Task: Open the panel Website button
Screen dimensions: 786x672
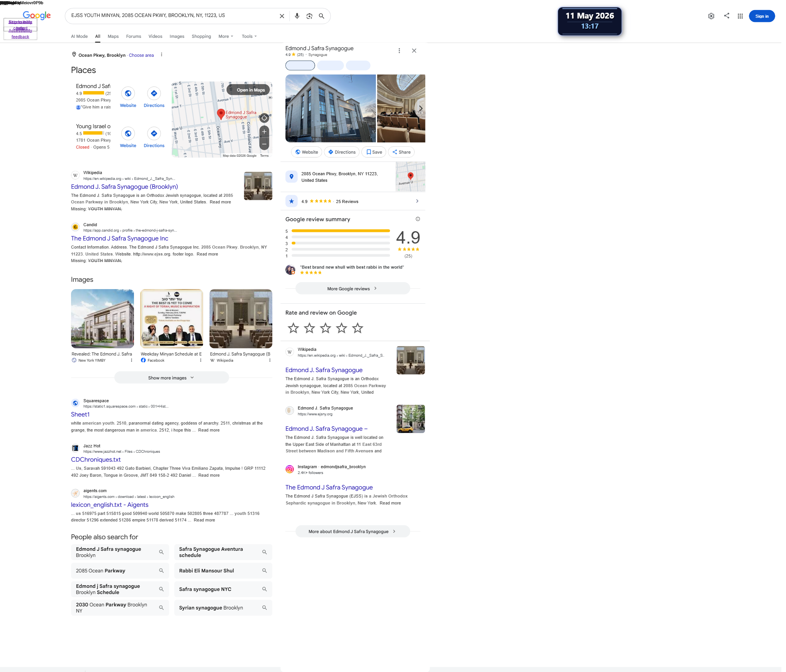Action: coord(307,152)
